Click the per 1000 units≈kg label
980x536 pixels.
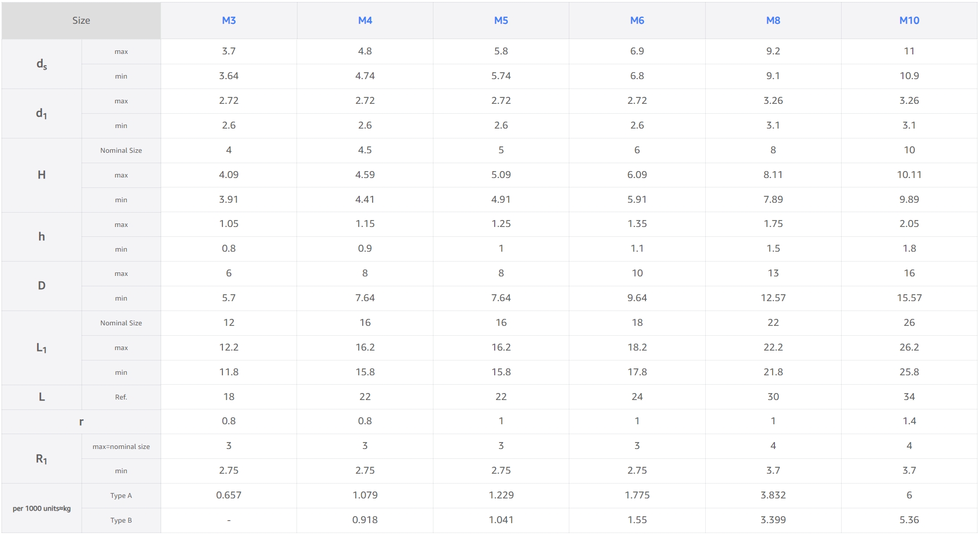coord(42,508)
